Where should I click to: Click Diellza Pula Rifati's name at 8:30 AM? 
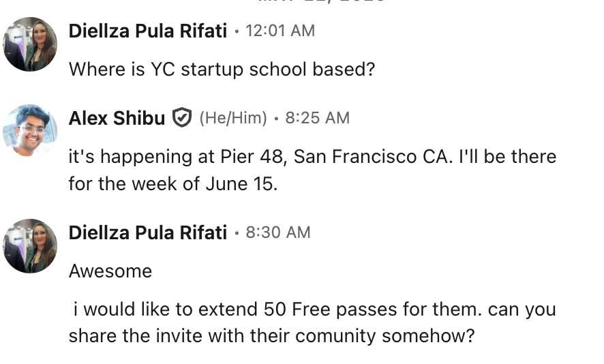(147, 232)
